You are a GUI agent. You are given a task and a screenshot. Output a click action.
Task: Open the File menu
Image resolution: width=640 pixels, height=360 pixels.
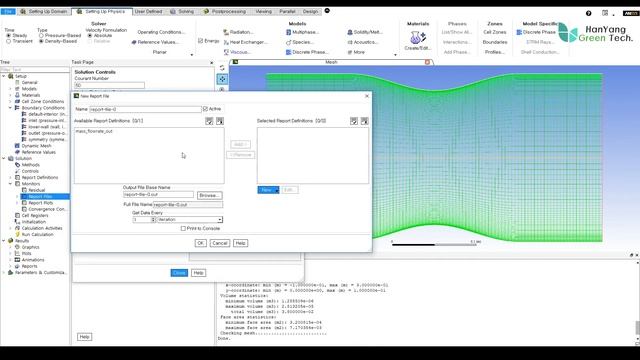tap(8, 11)
